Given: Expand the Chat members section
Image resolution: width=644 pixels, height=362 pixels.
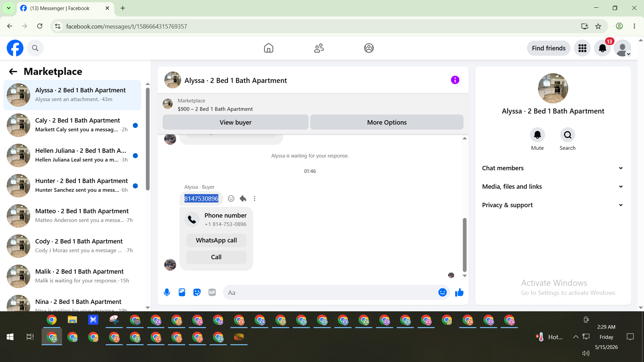Looking at the screenshot, I should click(x=553, y=168).
